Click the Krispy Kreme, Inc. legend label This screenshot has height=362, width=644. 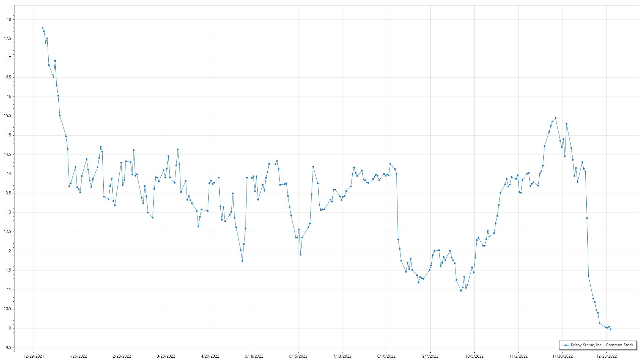pyautogui.click(x=602, y=345)
